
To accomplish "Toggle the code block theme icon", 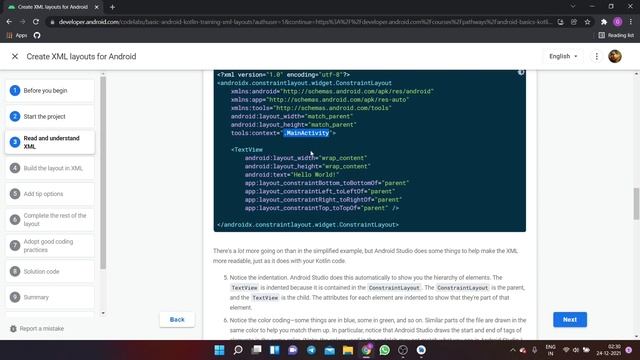I will point(521,73).
